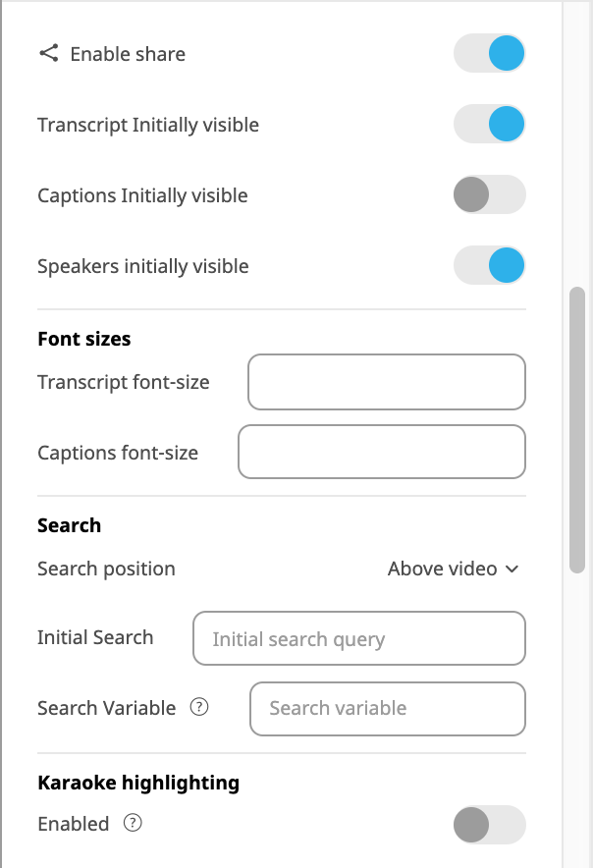Click the vertical scrollbar thumb
This screenshot has width=593, height=868.
pyautogui.click(x=577, y=430)
